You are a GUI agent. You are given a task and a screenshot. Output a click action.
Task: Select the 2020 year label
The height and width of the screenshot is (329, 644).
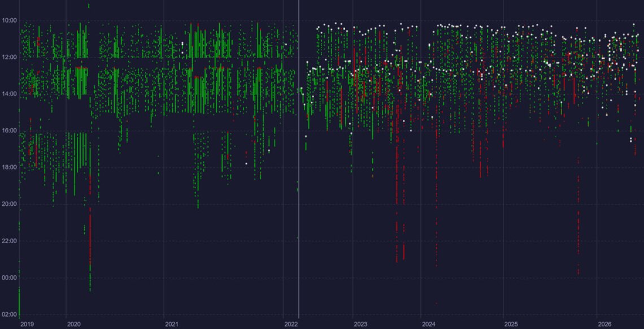[74, 324]
